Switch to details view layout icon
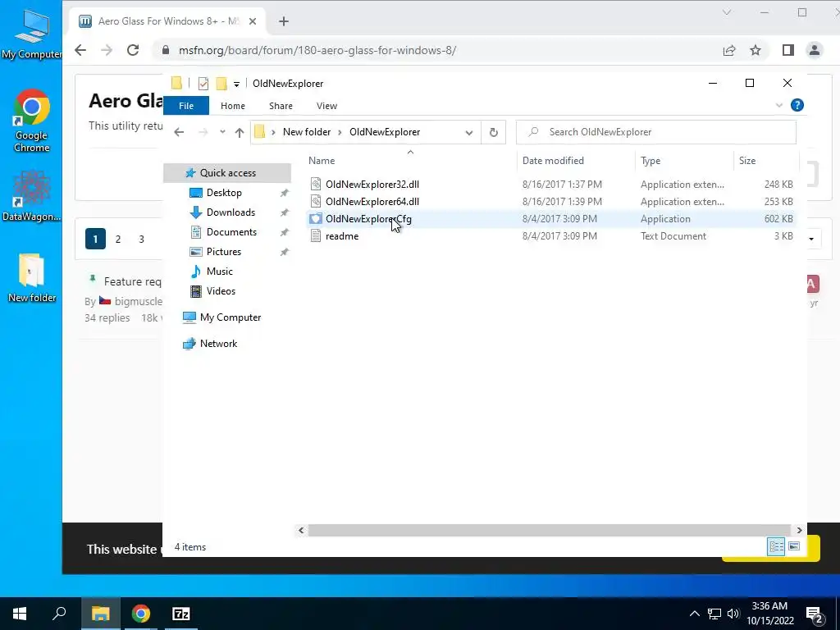Viewport: 840px width, 630px height. pos(776,546)
